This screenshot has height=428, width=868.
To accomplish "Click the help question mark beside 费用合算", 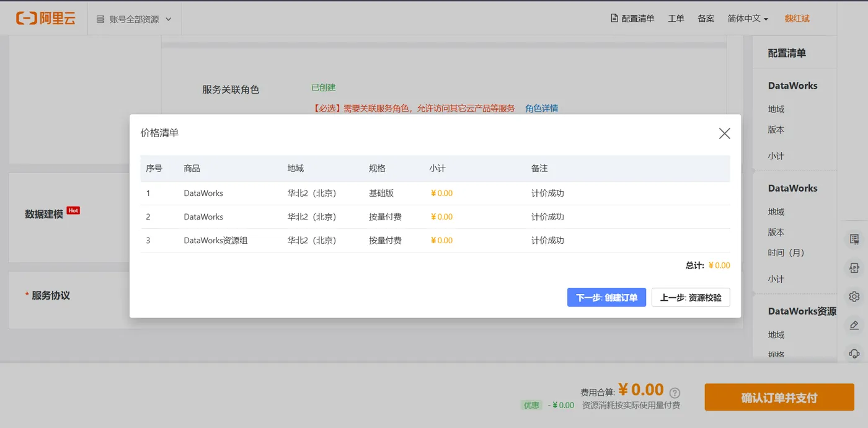I will point(675,393).
